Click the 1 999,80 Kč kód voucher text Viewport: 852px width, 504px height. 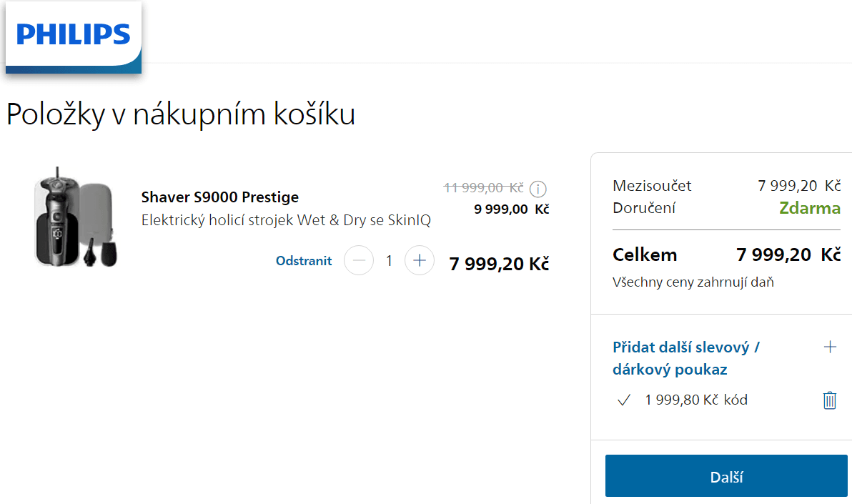(696, 400)
